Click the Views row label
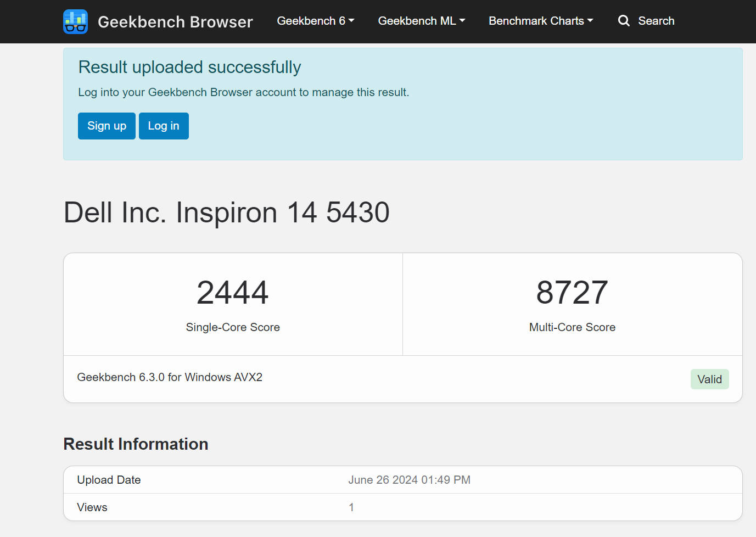Viewport: 756px width, 537px height. click(92, 507)
